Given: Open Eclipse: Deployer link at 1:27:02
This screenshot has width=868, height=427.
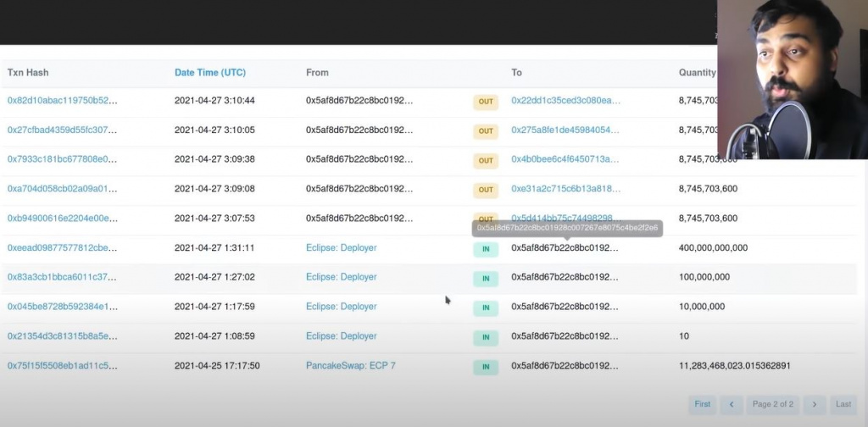Looking at the screenshot, I should pos(341,277).
